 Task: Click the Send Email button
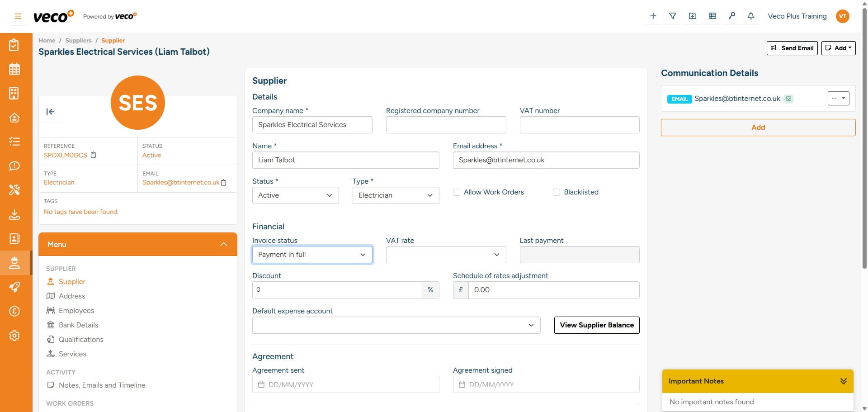(x=792, y=48)
